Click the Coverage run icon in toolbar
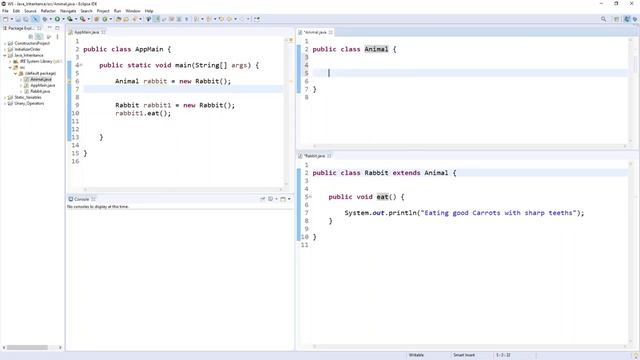Image resolution: width=640 pixels, height=360 pixels. click(x=70, y=19)
